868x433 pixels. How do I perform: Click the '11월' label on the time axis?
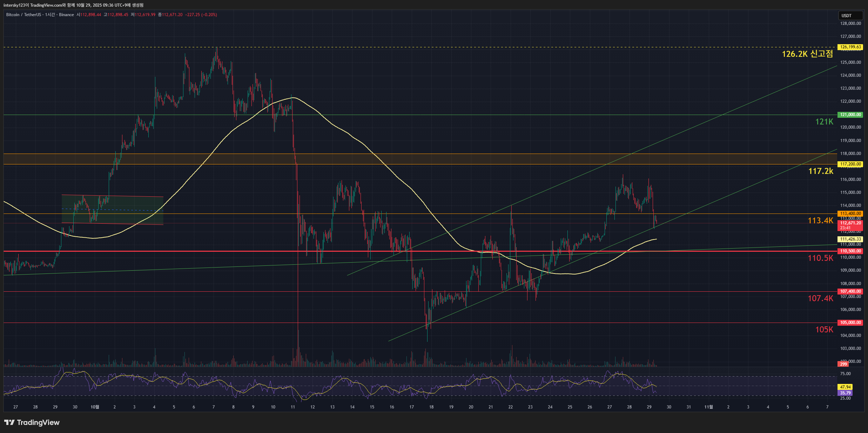pos(708,407)
